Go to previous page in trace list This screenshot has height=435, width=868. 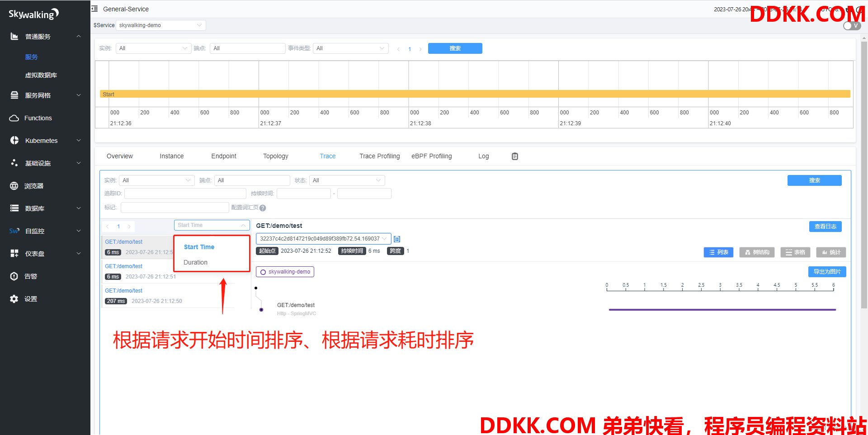[108, 227]
